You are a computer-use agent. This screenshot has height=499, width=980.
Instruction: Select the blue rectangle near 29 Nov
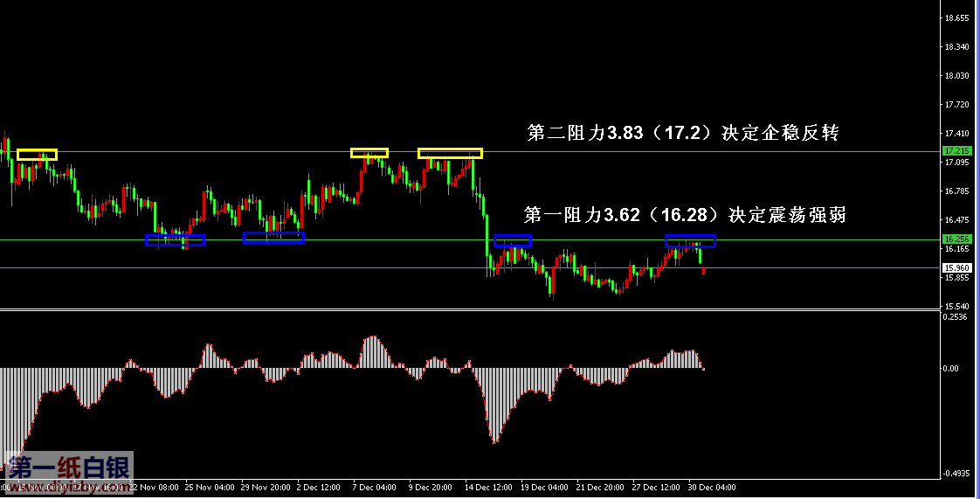pyautogui.click(x=273, y=238)
